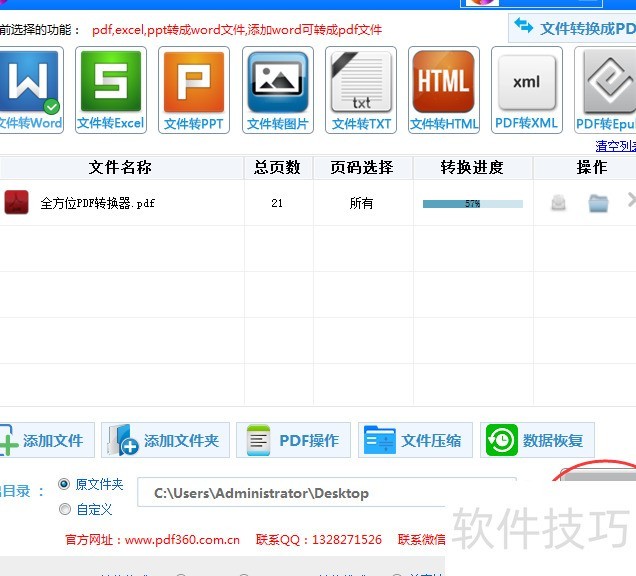636x576 pixels.
Task: Choose the PDF转Epub conversion icon
Action: (605, 90)
